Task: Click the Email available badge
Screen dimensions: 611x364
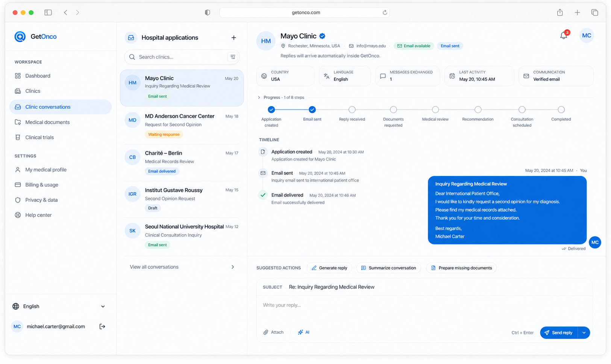Action: point(414,46)
